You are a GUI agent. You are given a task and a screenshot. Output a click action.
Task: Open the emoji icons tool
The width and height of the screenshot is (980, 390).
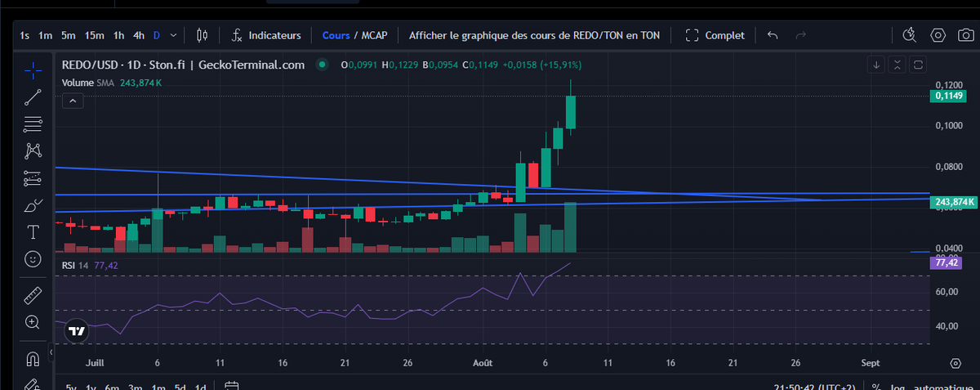coord(33,258)
